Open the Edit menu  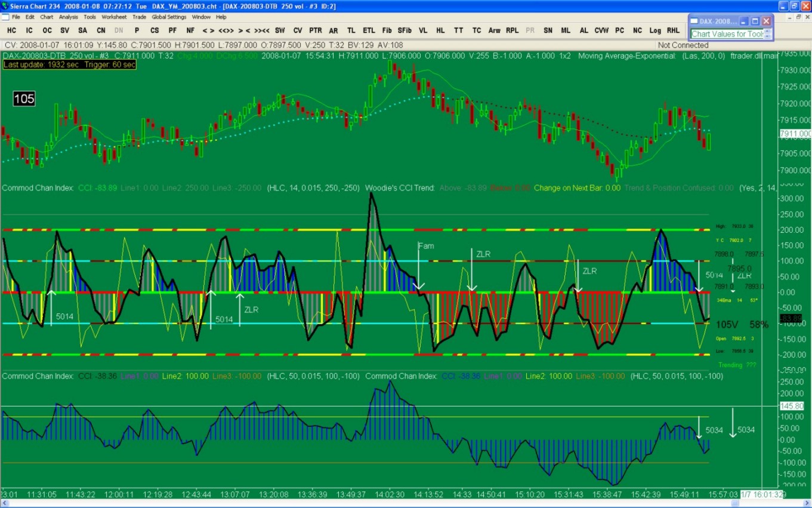[30, 17]
